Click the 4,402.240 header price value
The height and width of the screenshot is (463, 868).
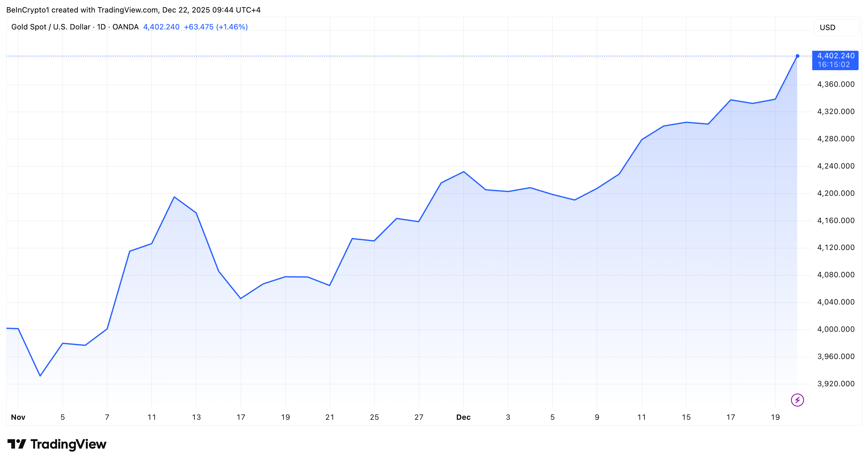pos(161,27)
